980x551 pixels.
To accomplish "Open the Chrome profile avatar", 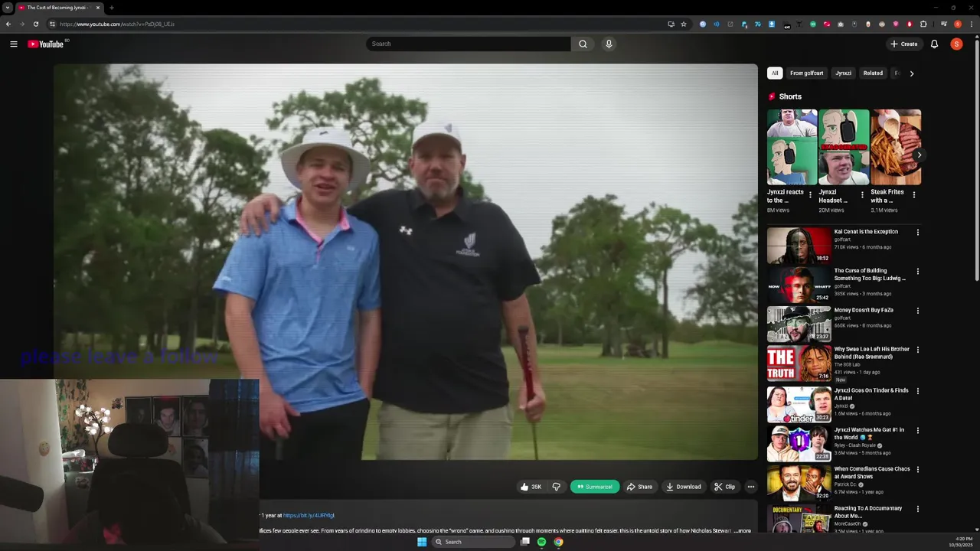I will (957, 24).
